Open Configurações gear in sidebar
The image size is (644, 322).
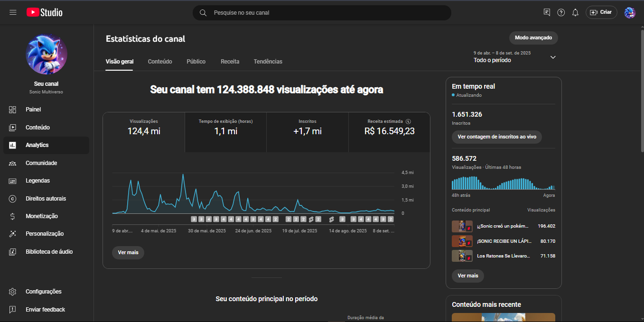[x=13, y=292]
